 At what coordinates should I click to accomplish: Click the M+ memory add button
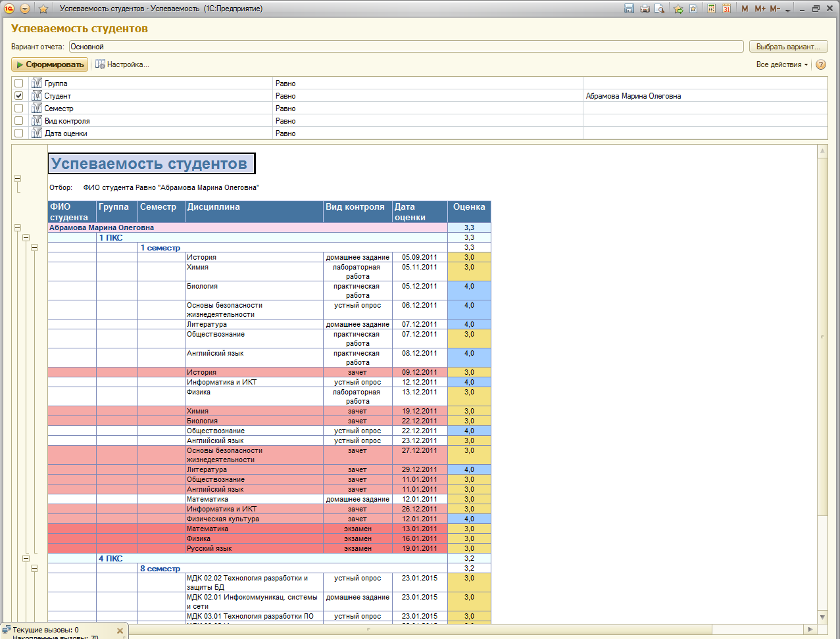(760, 9)
